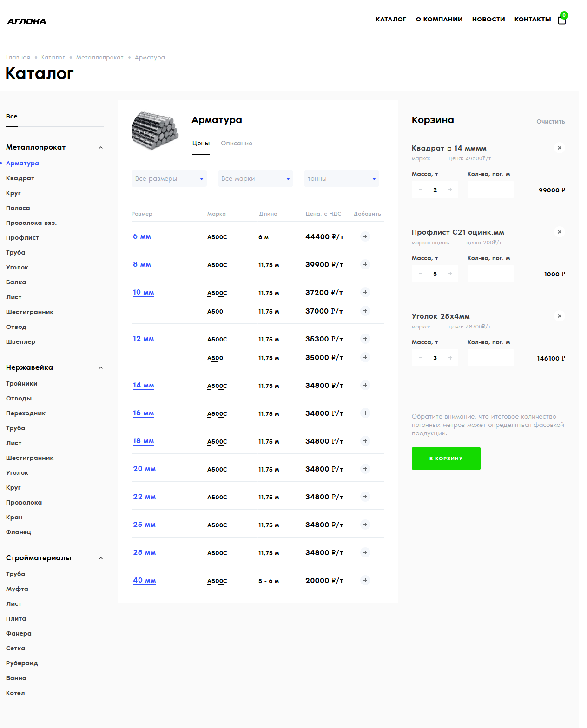Open the Все размеры dropdown

point(169,178)
